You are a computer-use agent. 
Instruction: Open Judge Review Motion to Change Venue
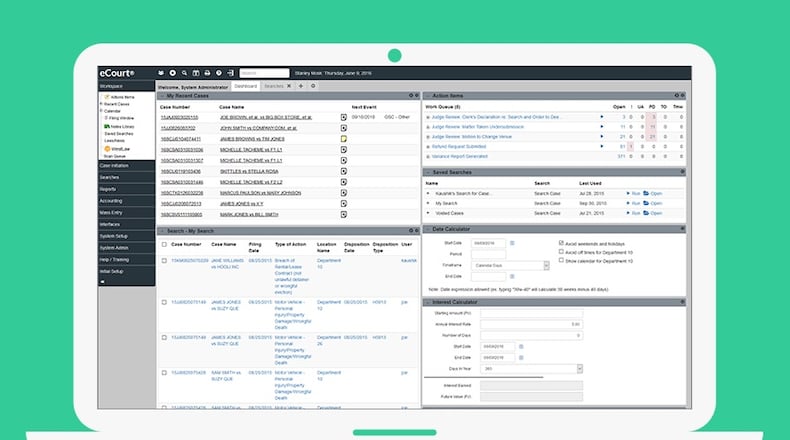coord(472,137)
